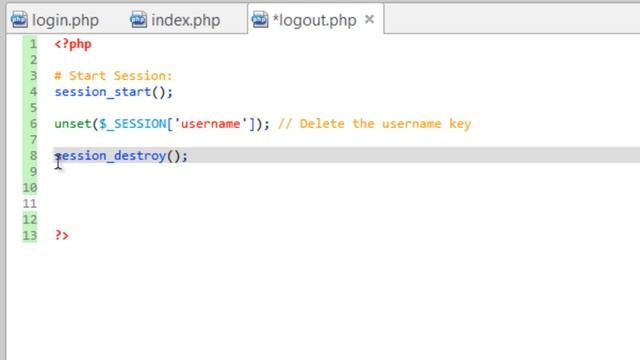640x360 pixels.
Task: Select the *logout.php tab
Action: (314, 20)
